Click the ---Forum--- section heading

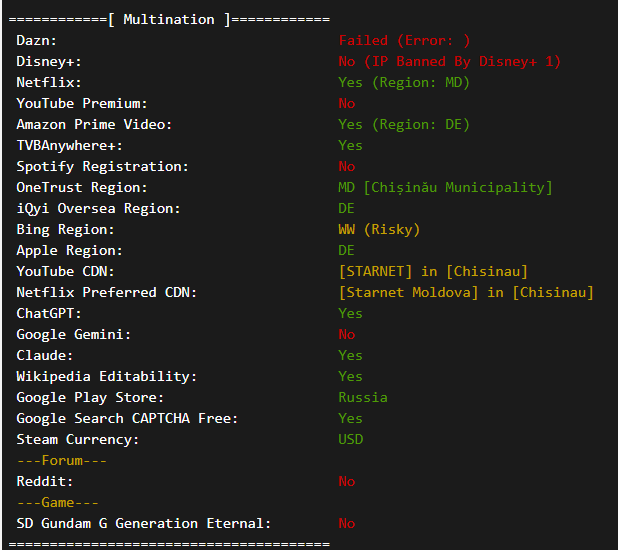61,460
